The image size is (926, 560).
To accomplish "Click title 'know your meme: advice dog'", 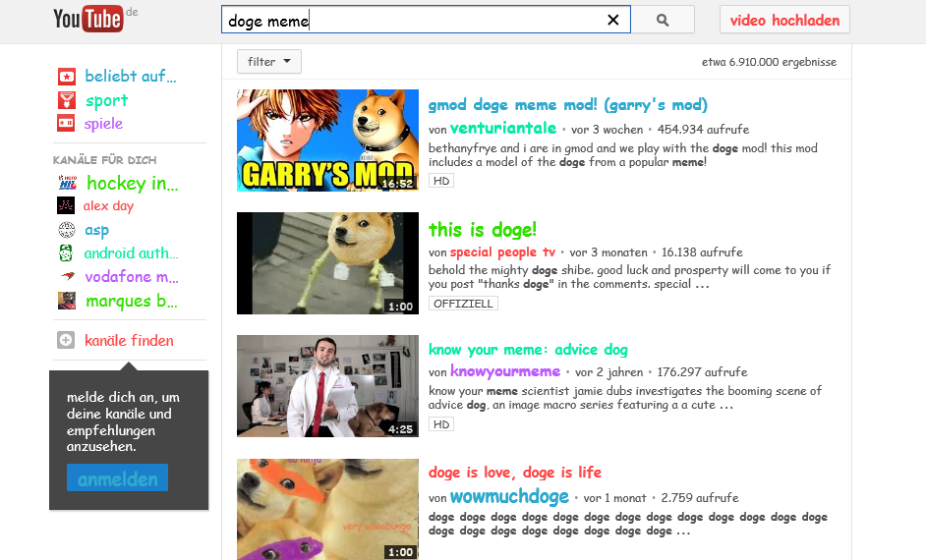I will click(x=528, y=350).
